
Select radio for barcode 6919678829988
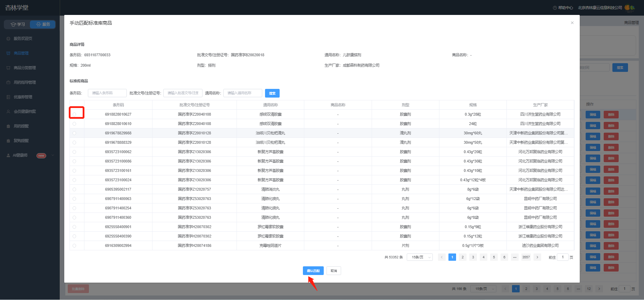pyautogui.click(x=74, y=133)
